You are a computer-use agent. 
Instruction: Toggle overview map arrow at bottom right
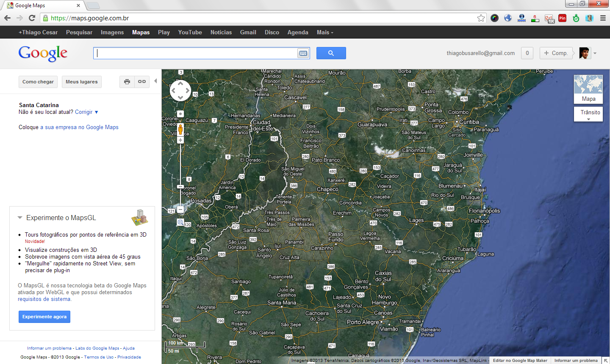pyautogui.click(x=605, y=361)
